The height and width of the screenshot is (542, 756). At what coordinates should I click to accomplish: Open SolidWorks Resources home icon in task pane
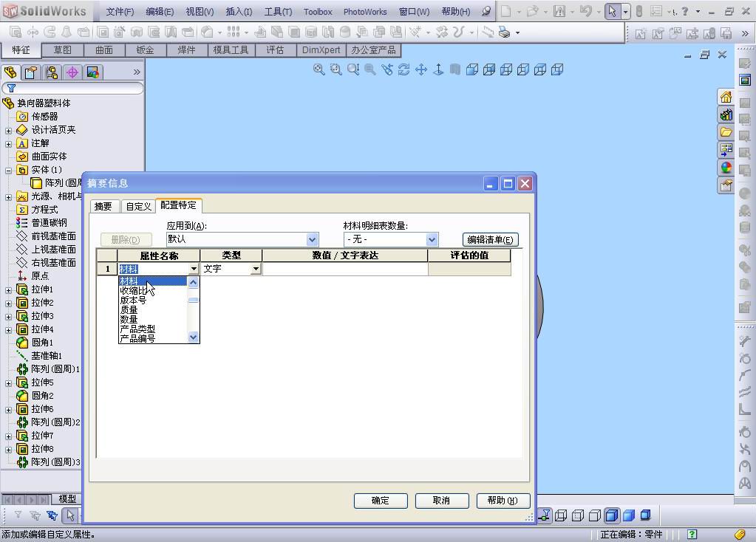tap(726, 97)
